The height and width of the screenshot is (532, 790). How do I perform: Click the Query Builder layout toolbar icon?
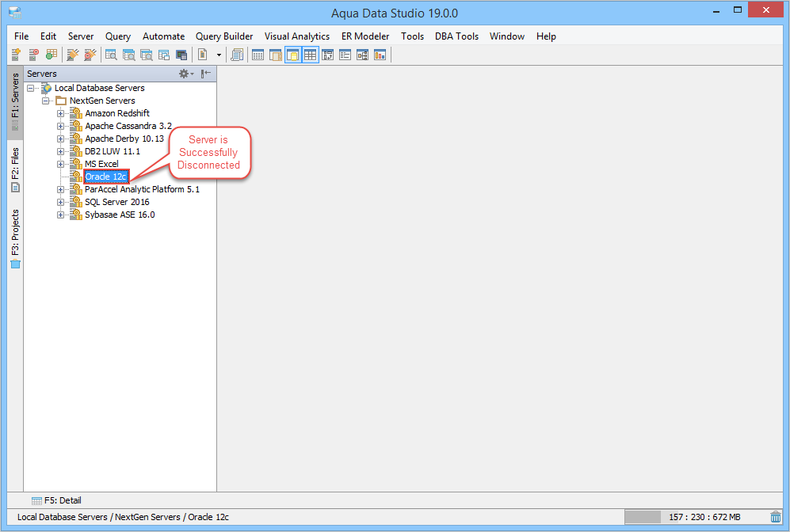[x=328, y=55]
